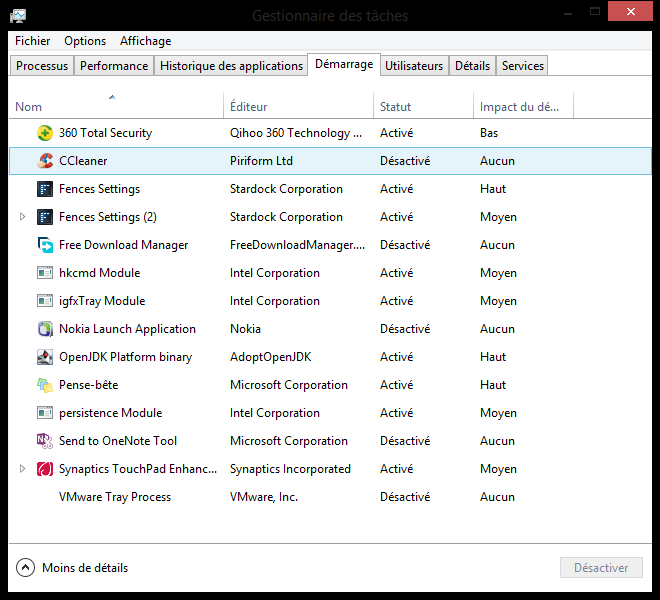Image resolution: width=660 pixels, height=600 pixels.
Task: Click the igfxTray Module icon
Action: [45, 301]
